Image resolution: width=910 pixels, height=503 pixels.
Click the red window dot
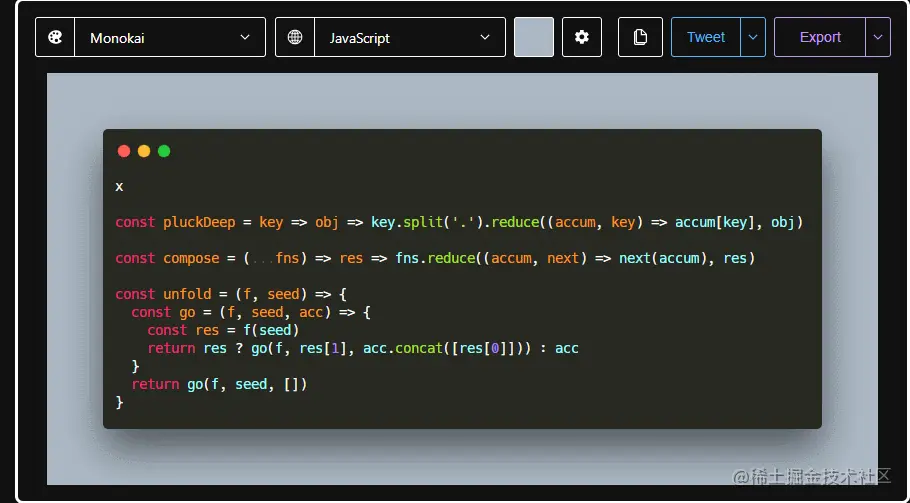pyautogui.click(x=124, y=151)
